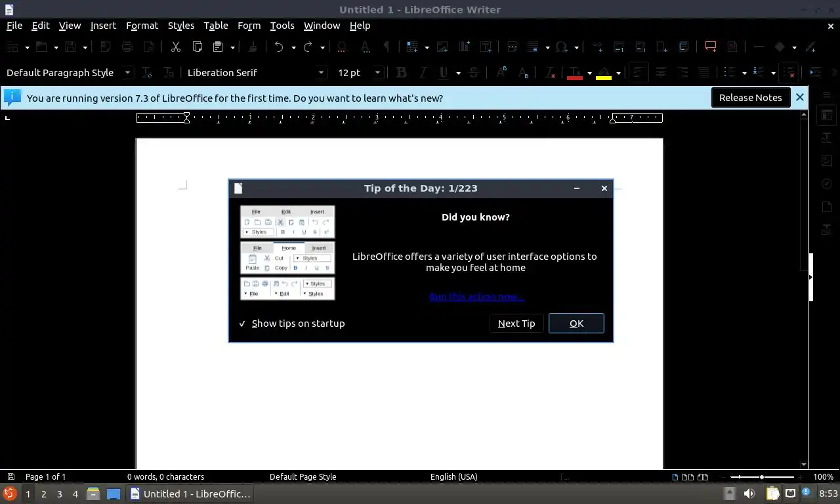Open the Table menu
This screenshot has height=504, width=840.
pos(216,26)
